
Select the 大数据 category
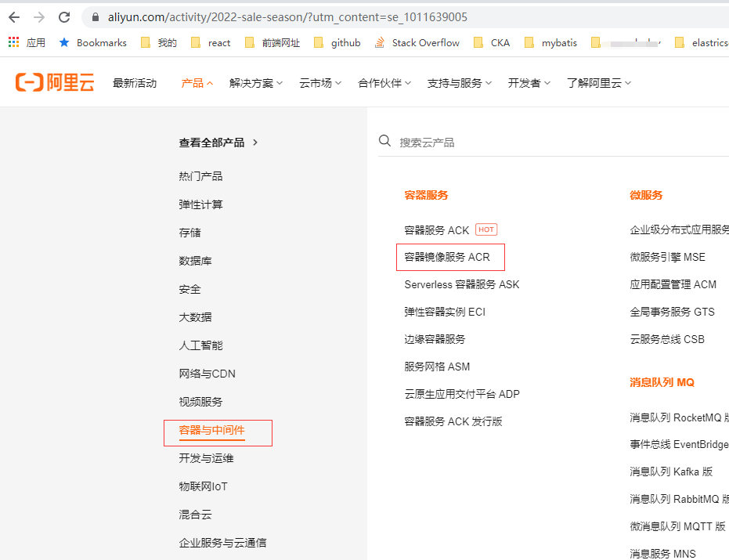tap(195, 317)
